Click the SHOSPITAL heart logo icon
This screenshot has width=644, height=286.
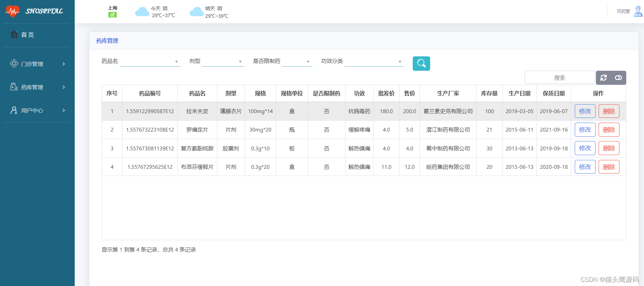pos(13,11)
